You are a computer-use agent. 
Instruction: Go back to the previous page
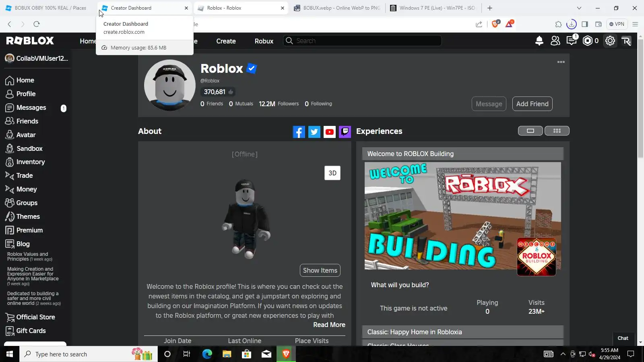pos(10,24)
